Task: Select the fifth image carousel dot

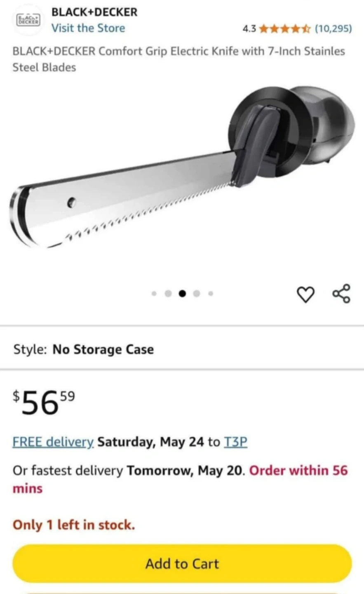Action: click(x=211, y=294)
